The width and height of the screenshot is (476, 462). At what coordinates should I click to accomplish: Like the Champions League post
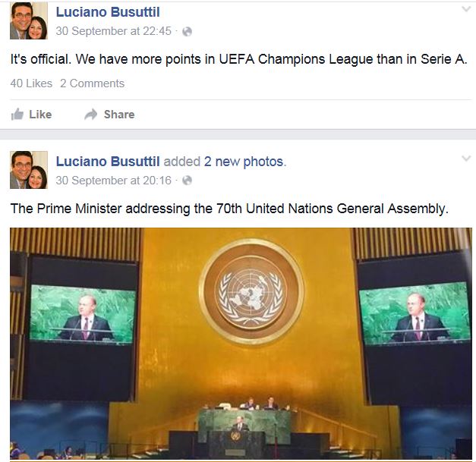click(31, 115)
